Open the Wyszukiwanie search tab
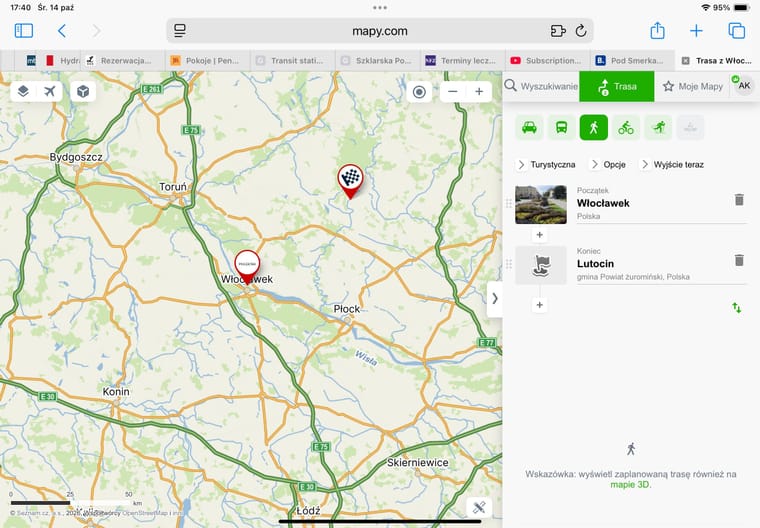This screenshot has width=760, height=528. click(541, 86)
